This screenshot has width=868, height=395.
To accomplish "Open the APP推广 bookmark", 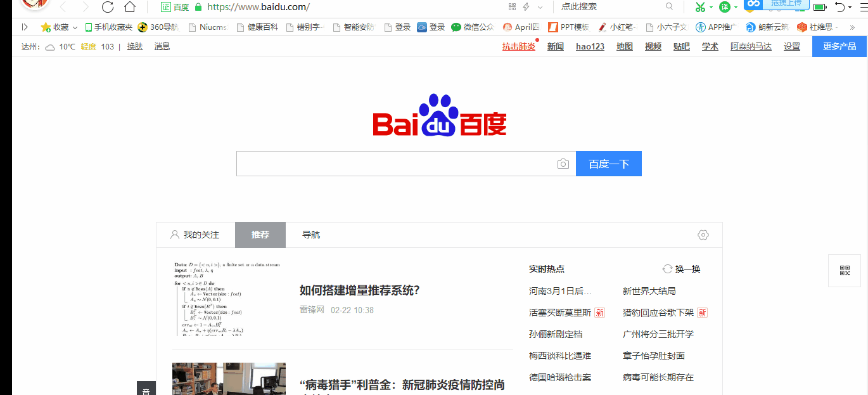I will click(716, 27).
